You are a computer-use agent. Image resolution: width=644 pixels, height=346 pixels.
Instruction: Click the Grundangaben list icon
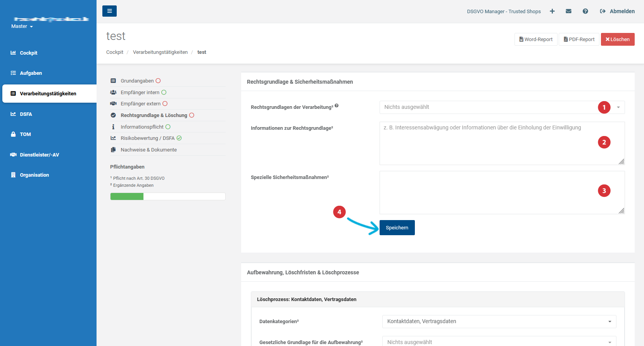coord(113,81)
